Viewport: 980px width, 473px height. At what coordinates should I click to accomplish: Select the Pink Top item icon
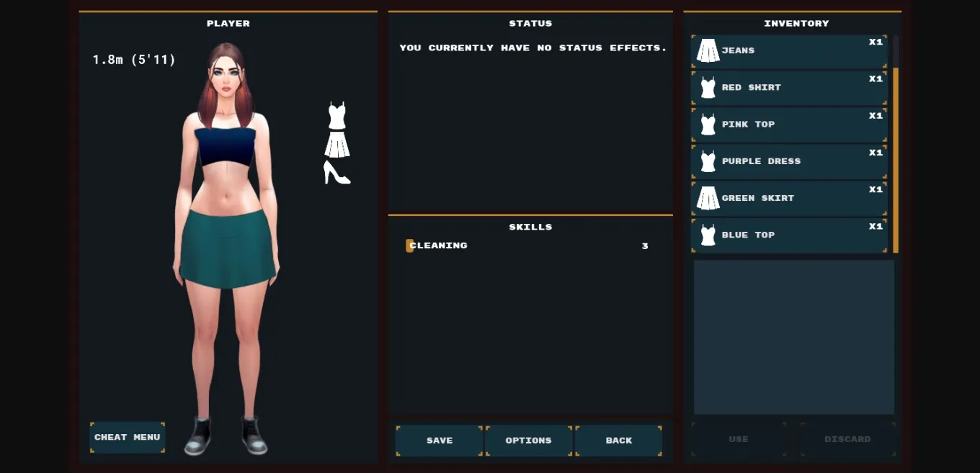[708, 124]
